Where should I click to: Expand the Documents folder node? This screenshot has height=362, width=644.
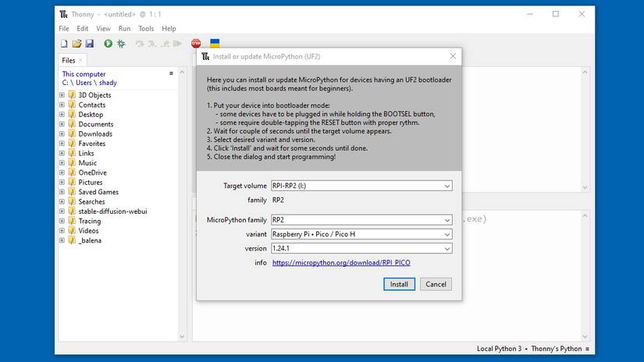tap(62, 124)
